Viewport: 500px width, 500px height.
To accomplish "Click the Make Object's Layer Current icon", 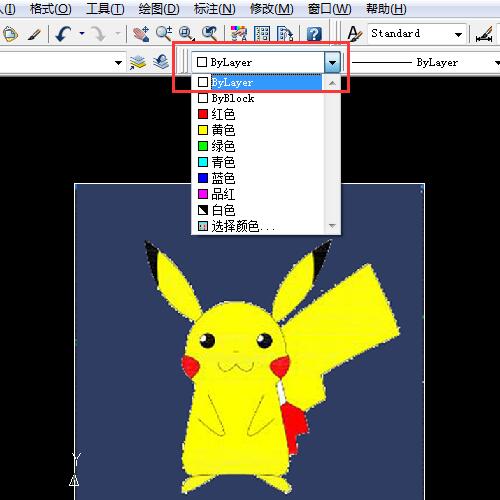I will point(138,62).
